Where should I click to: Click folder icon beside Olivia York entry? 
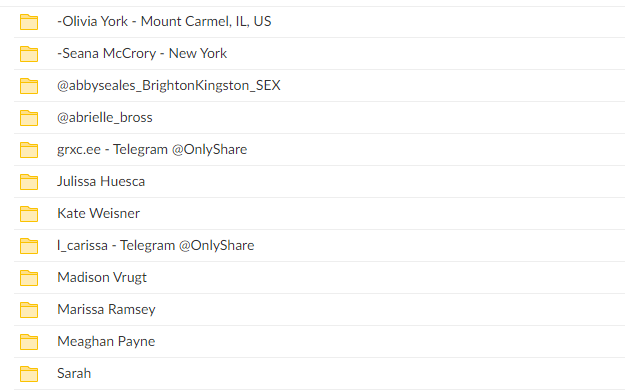point(29,22)
